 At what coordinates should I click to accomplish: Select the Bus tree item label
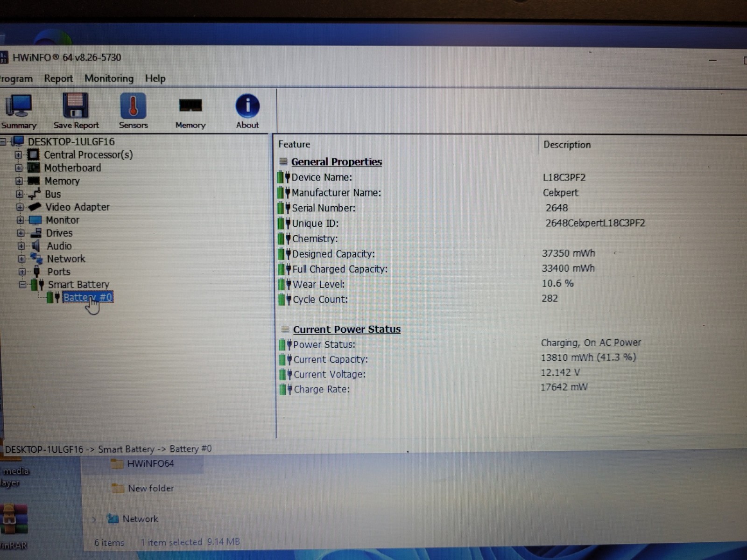53,194
